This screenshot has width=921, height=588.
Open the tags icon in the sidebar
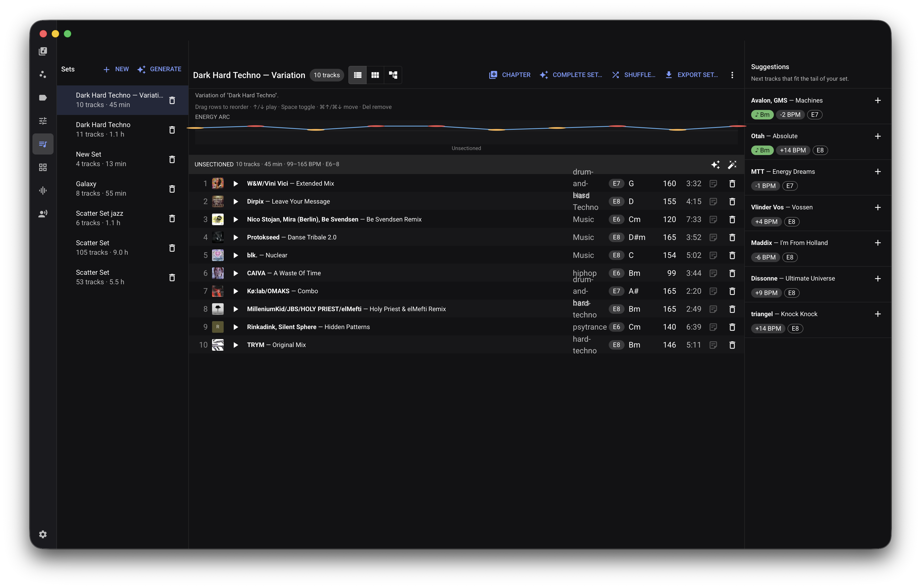pyautogui.click(x=43, y=98)
